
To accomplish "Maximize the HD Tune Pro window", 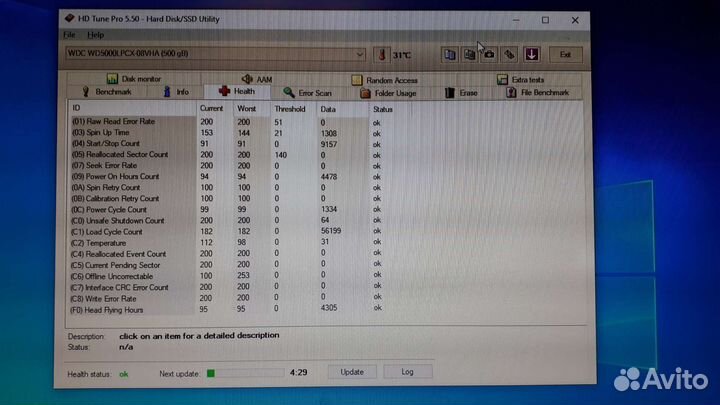I will point(545,20).
